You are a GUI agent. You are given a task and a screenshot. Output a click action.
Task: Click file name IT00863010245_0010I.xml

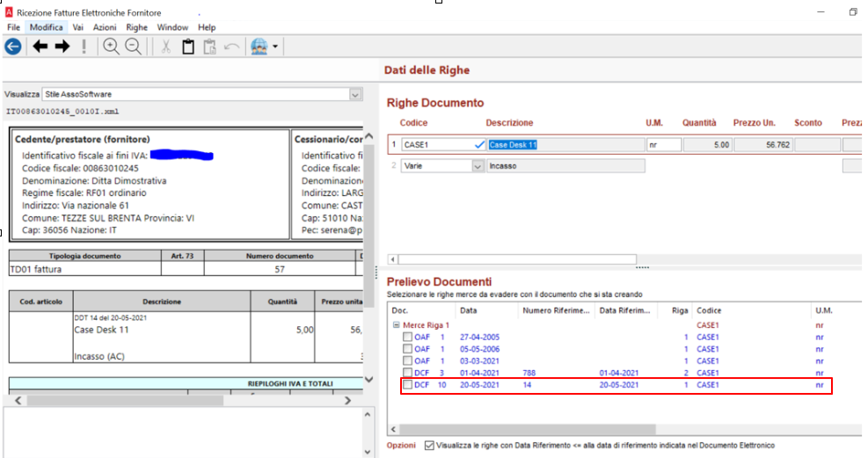(x=62, y=111)
